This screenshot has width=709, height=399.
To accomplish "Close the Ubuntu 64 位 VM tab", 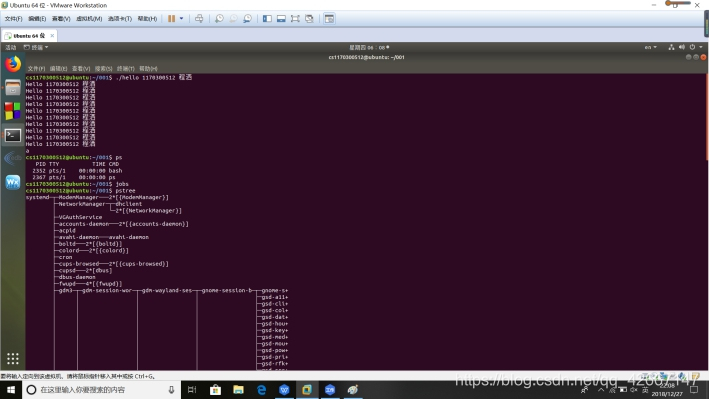I will click(52, 35).
